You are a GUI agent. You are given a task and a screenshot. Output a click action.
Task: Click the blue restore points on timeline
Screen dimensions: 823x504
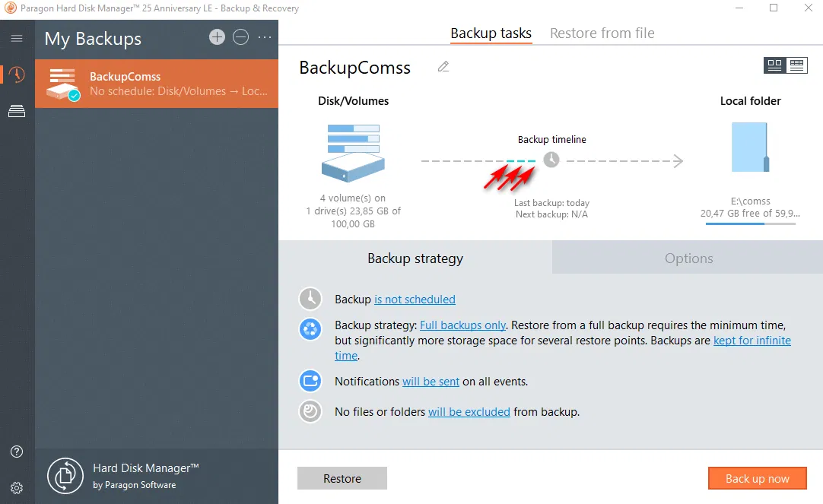coord(521,160)
